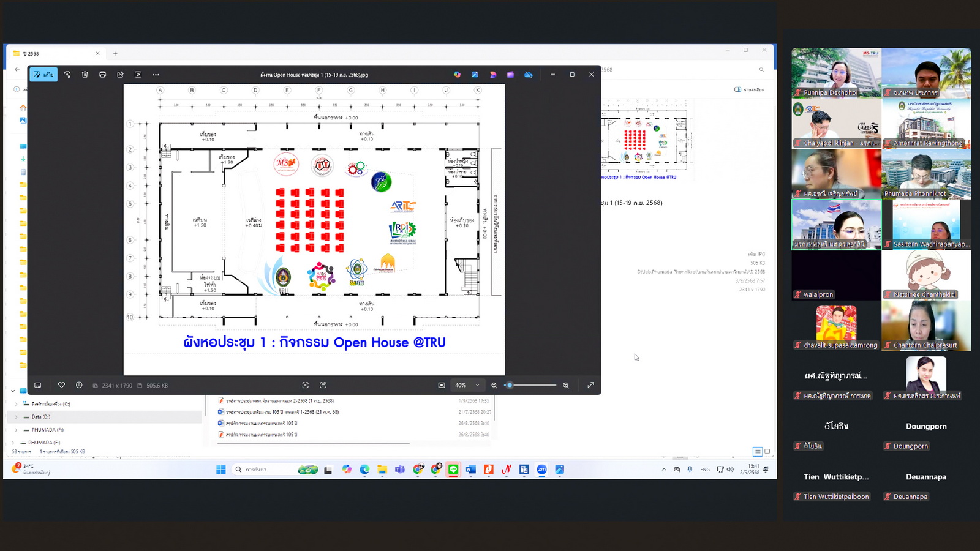Open Zoom from the taskbar
The width and height of the screenshot is (980, 551).
[x=541, y=470]
